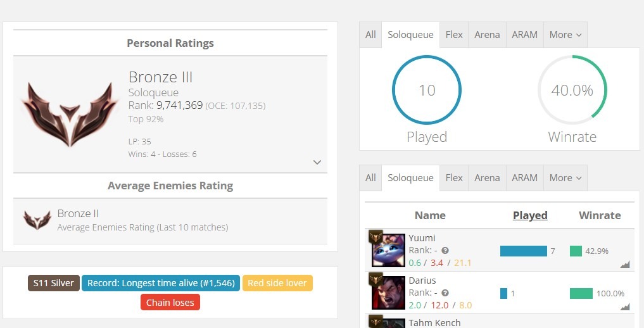Screen dimensions: 644x328
Task: Click the Red side lover badge
Action: click(x=277, y=283)
